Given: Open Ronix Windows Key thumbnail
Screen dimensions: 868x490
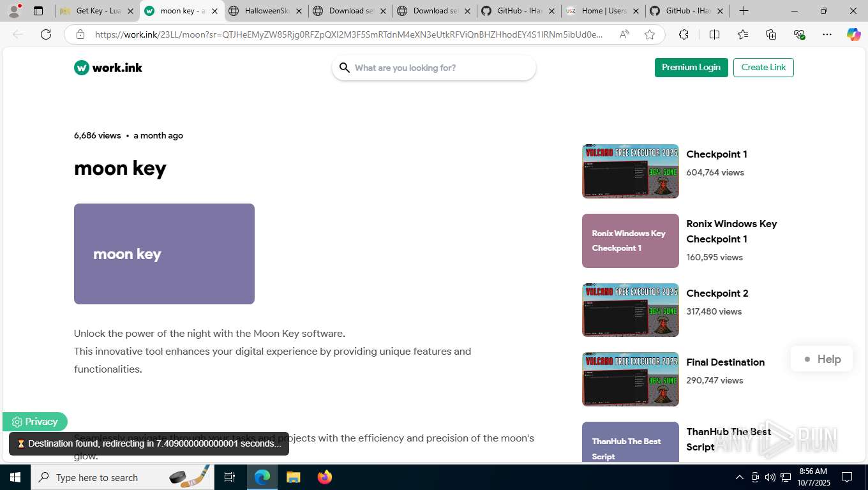Looking at the screenshot, I should point(631,241).
